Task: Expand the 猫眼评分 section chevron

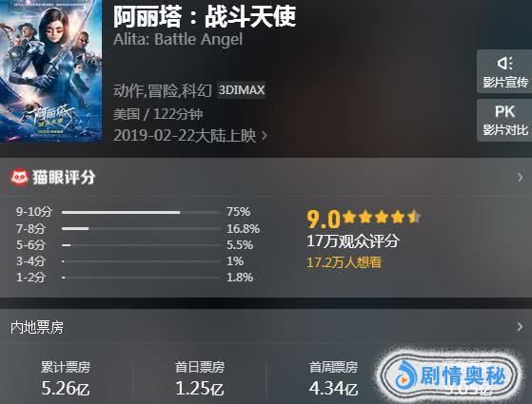Action: (x=521, y=177)
